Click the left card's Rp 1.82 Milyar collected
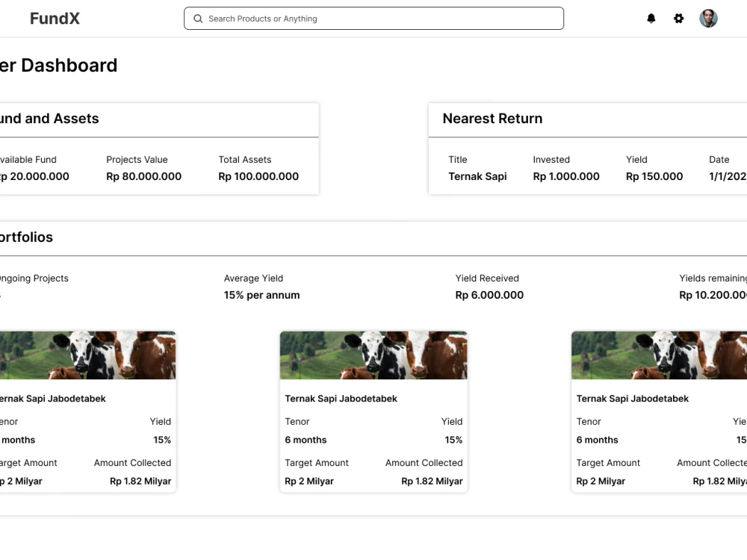Screen dimensions: 747x560 140,482
